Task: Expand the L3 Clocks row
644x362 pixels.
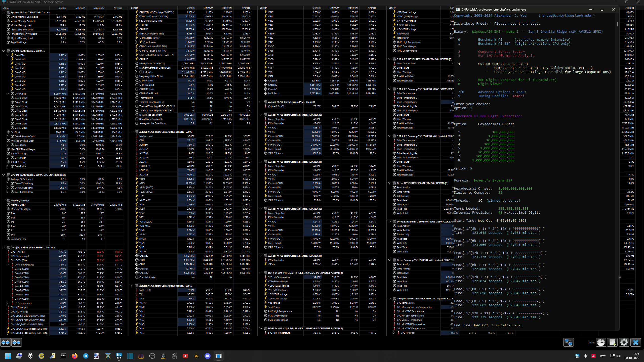Action: [136, 72]
